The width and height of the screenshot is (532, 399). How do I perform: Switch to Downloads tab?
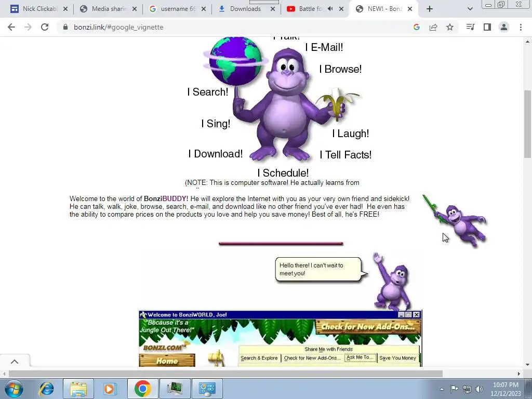click(x=245, y=9)
